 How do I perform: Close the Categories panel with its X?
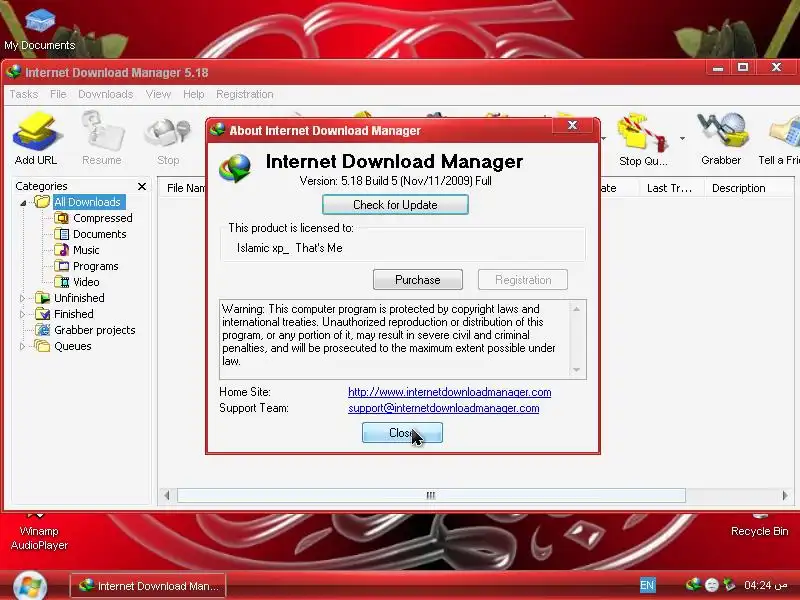[142, 186]
